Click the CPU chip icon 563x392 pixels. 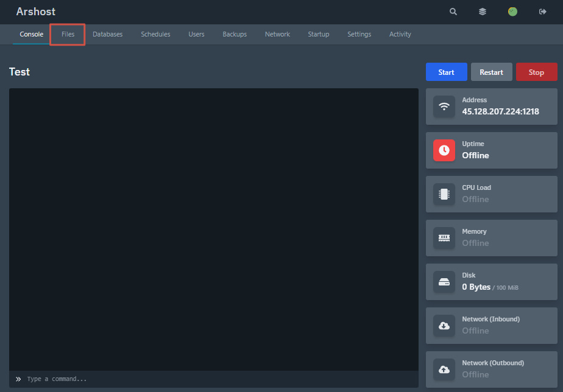coord(444,194)
